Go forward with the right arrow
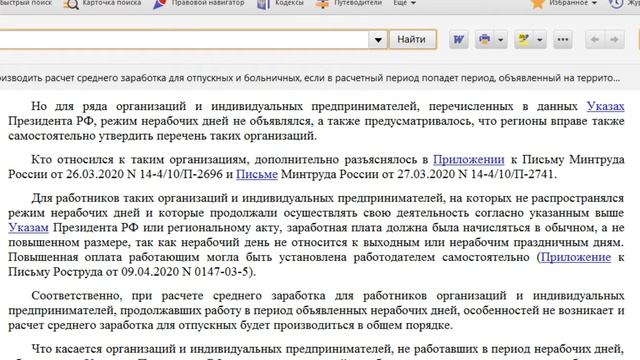This screenshot has height=360, width=640. [614, 40]
